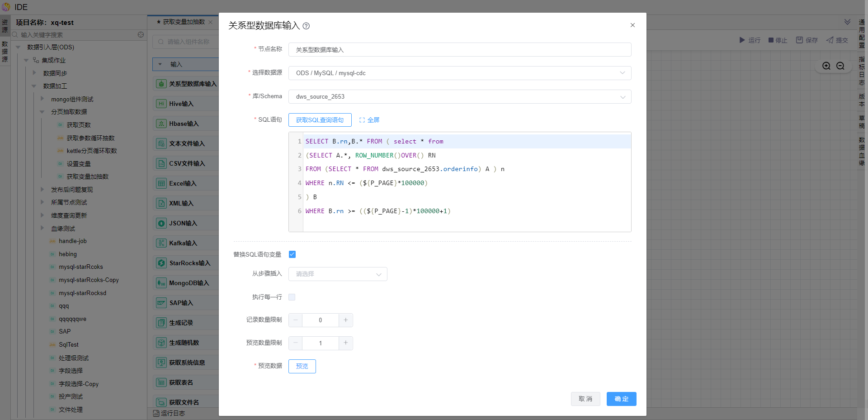868x420 pixels.
Task: Uncheck the 替换SQL语句变量 checkbox
Action: pos(292,254)
